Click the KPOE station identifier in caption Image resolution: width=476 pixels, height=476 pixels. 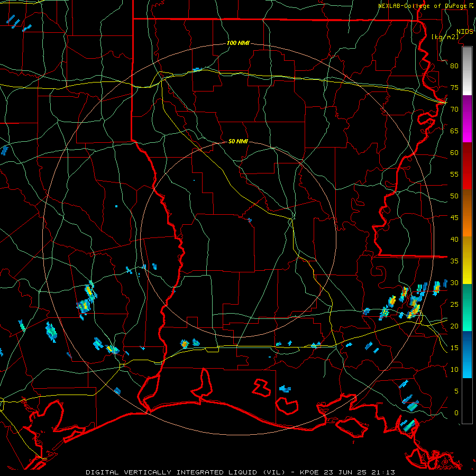(309, 472)
